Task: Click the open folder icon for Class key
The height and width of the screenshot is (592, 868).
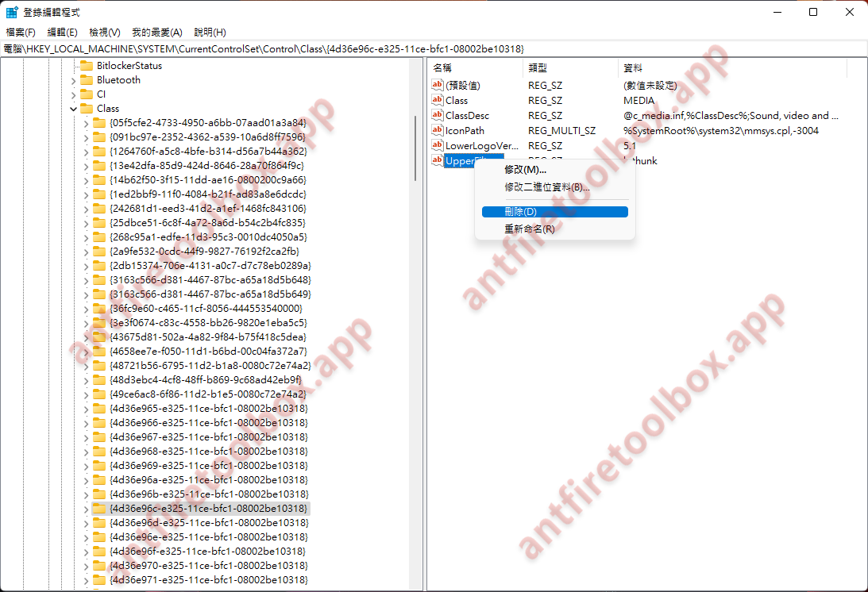Action: (x=86, y=109)
